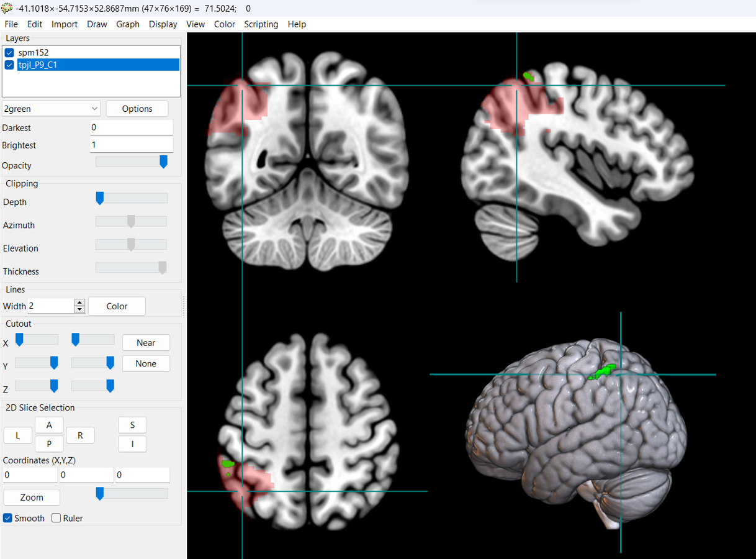Select the A anterior slice button

point(49,425)
